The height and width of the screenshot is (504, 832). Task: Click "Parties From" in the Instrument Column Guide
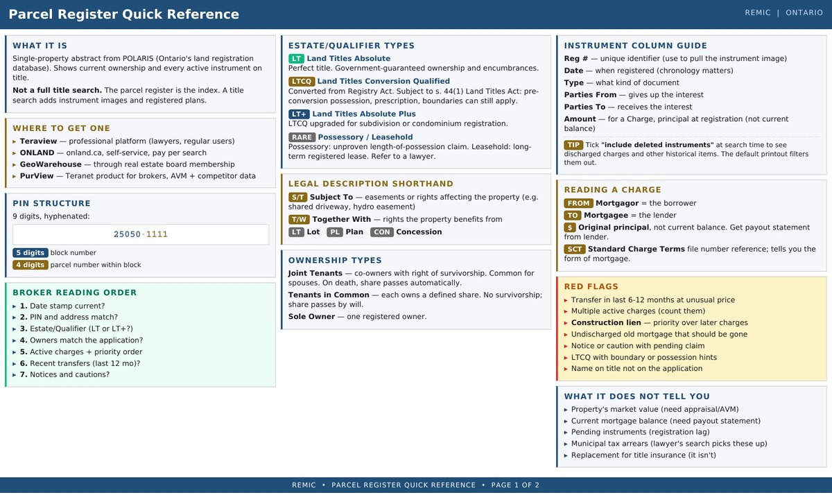[590, 95]
